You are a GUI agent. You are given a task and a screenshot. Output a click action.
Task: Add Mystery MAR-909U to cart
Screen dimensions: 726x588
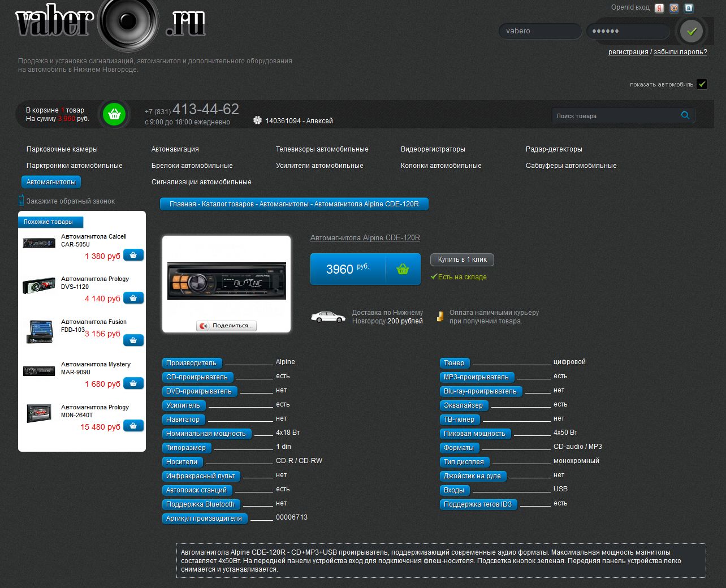point(133,383)
